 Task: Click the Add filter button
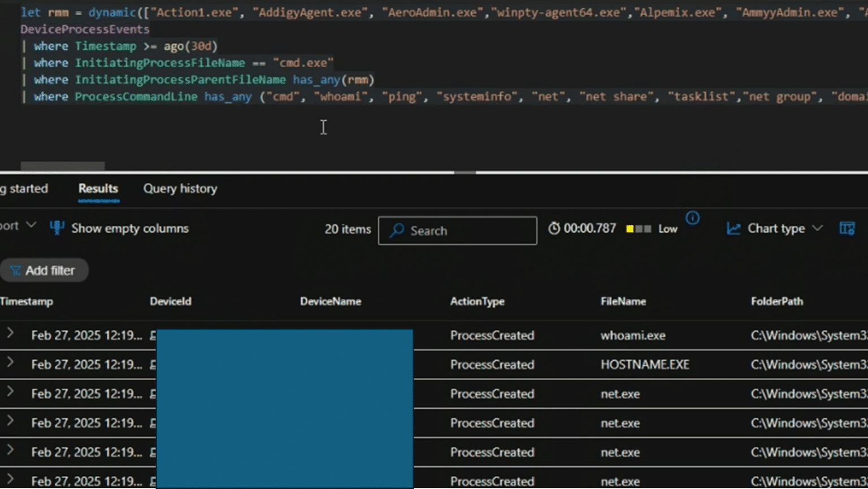(x=44, y=270)
